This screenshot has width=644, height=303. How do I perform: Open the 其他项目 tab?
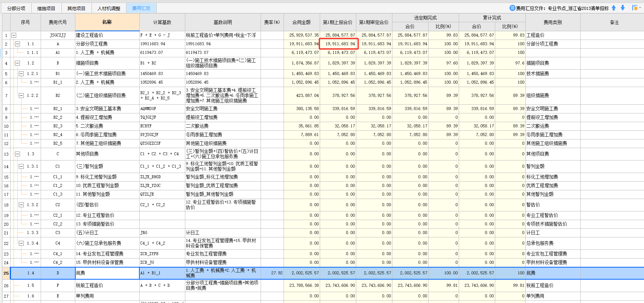(76, 8)
